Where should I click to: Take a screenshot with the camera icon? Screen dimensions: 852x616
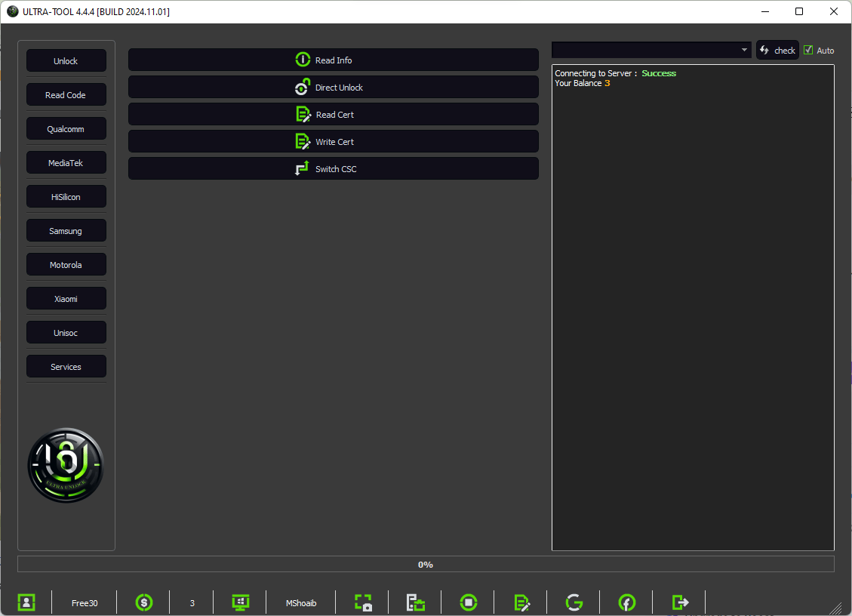click(x=363, y=602)
